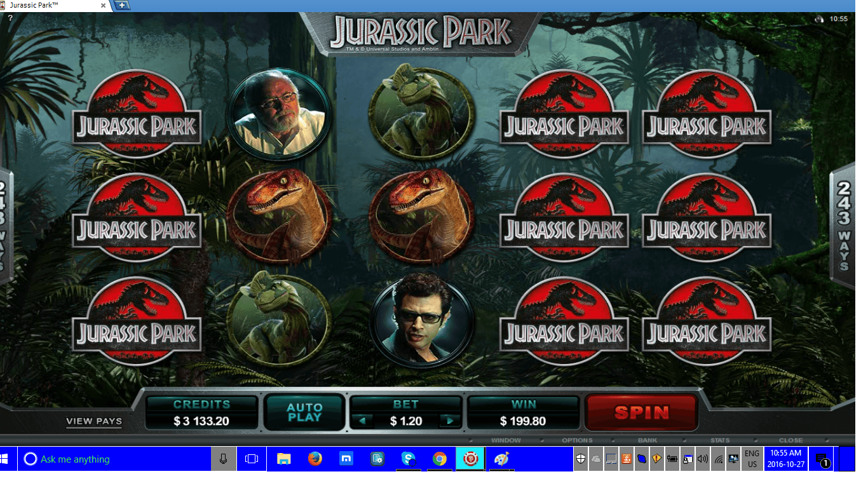The image size is (868, 488).
Task: Open the BANK menu
Action: tap(648, 440)
